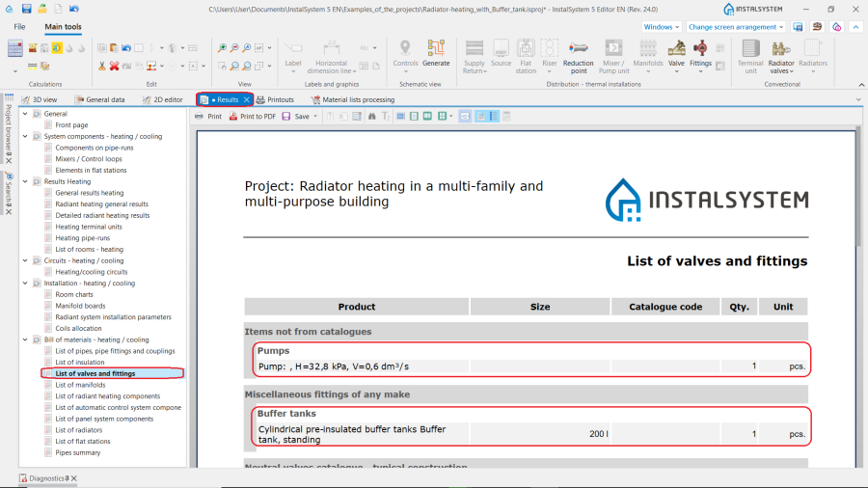Toggle the highlighted document outline icon
Viewport: 868px width, 488px height.
click(480, 116)
